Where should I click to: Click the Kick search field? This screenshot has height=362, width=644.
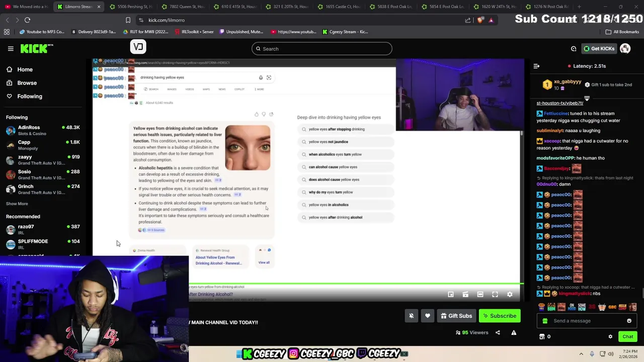click(x=321, y=49)
